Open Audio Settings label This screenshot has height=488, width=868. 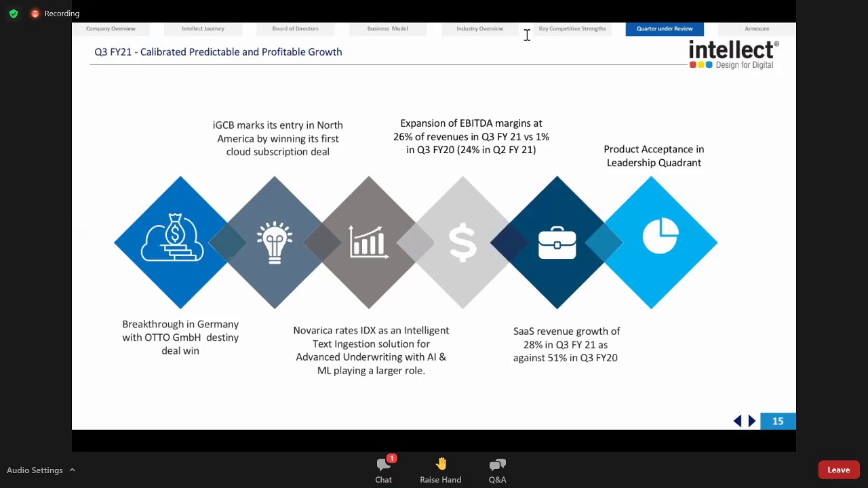point(35,470)
